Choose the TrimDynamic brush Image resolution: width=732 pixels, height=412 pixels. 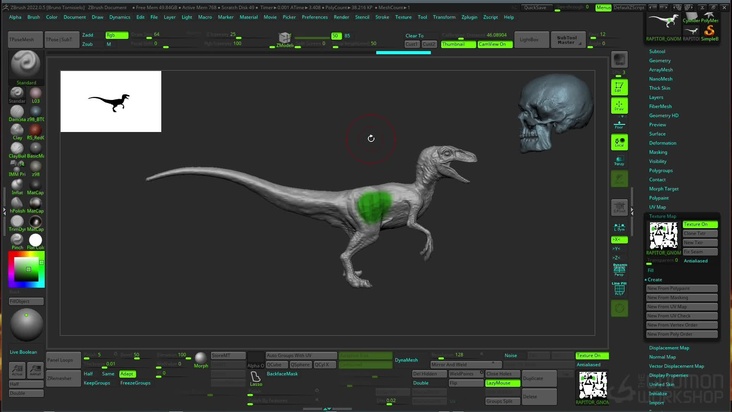pos(17,221)
